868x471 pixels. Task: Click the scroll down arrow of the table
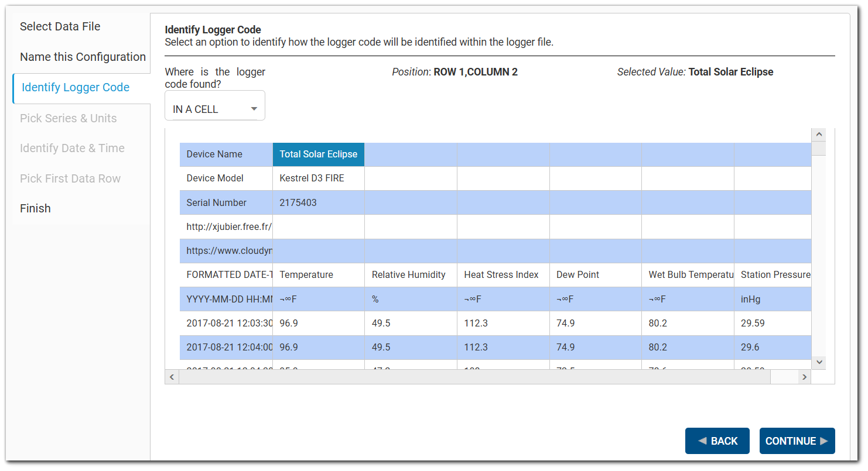819,363
